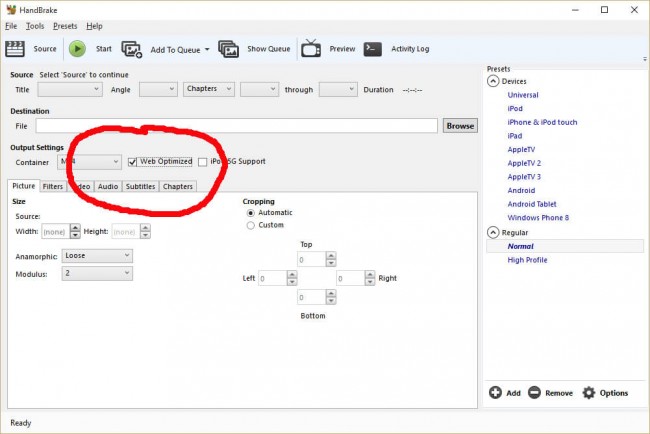Click the Width stepper arrows
650x434 pixels.
75,231
